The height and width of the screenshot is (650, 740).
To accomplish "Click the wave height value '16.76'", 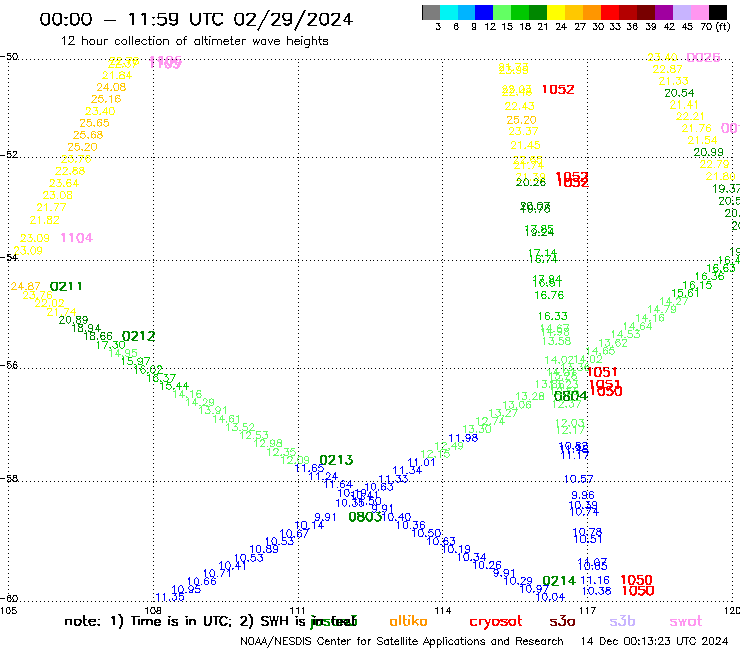I will 549,295.
